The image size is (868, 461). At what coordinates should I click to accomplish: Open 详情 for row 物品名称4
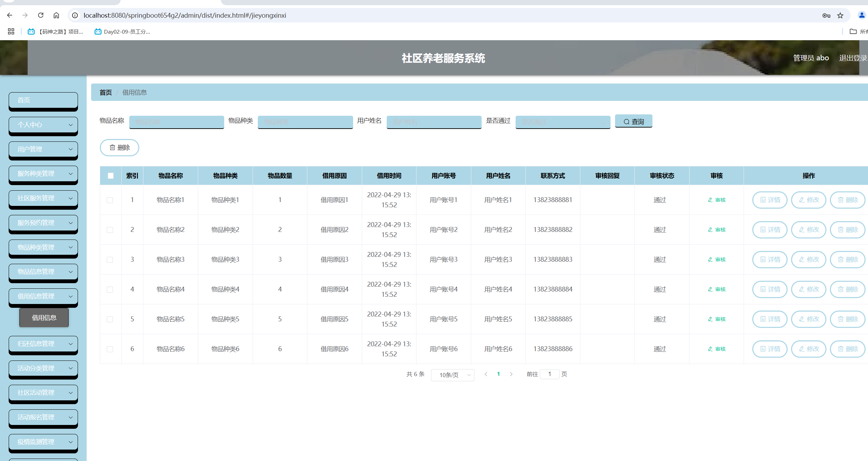(x=770, y=289)
